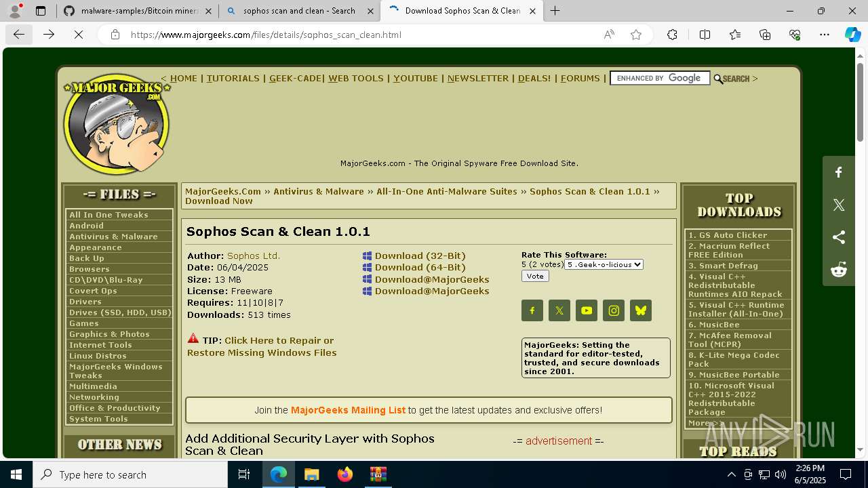This screenshot has width=868, height=488.
Task: Open the Tab actions menu icon
Action: tap(41, 11)
